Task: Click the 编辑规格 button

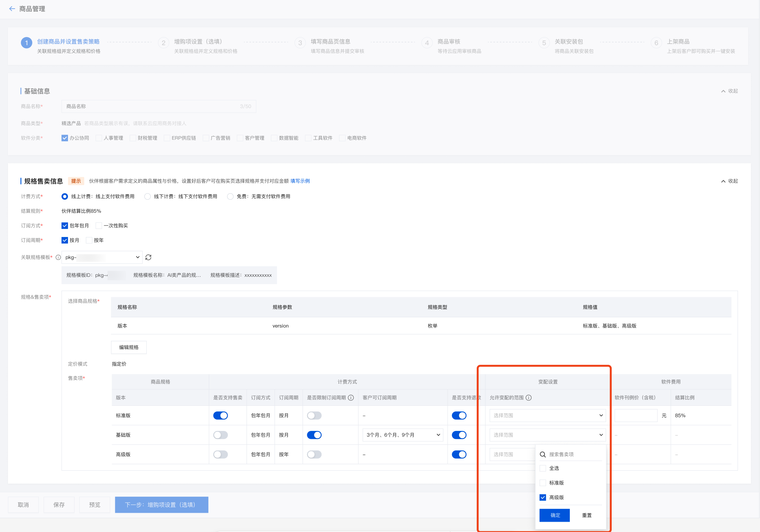Action: click(129, 347)
